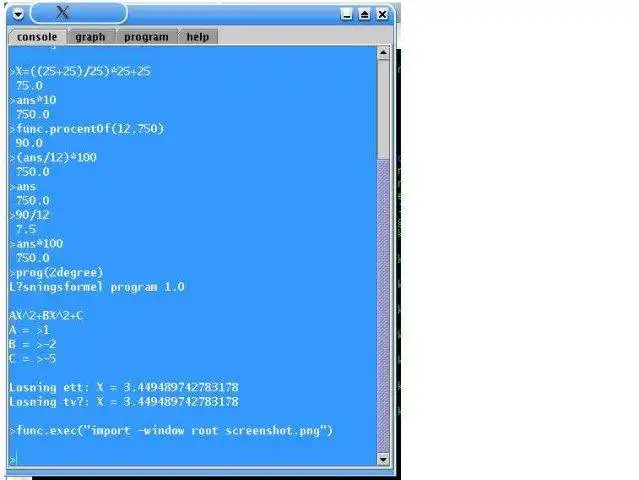Click the func.exec import screenshot command line
The image size is (639, 480).
[x=171, y=431]
